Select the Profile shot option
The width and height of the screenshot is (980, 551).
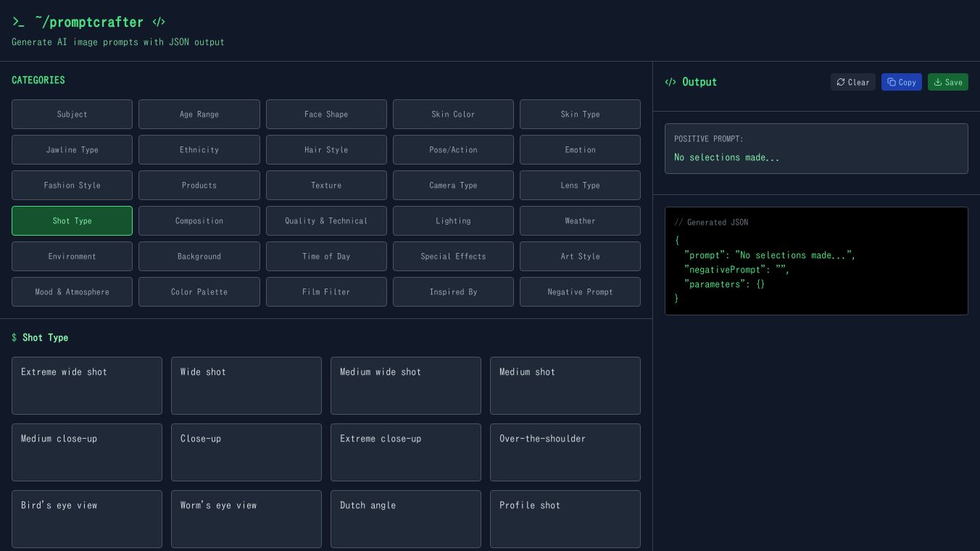click(x=565, y=519)
